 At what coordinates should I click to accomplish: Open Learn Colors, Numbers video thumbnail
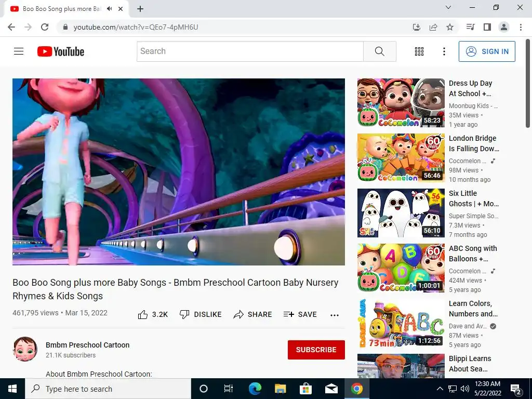(x=401, y=323)
